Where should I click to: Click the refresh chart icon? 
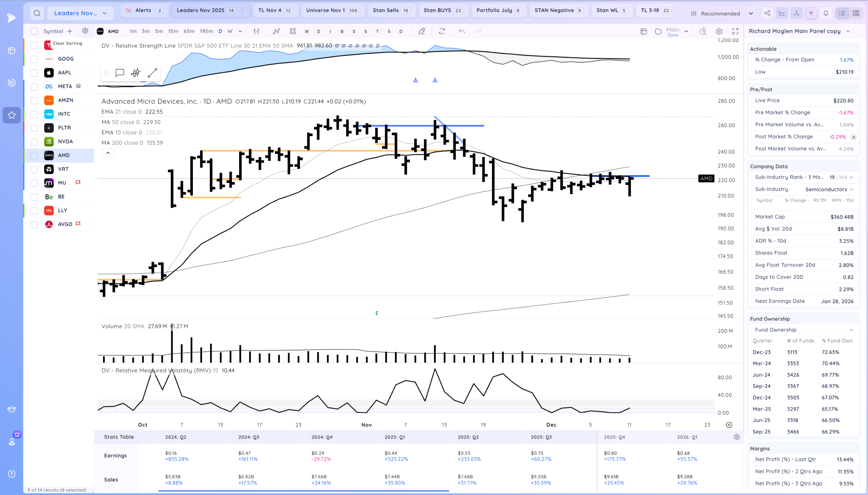(x=442, y=31)
